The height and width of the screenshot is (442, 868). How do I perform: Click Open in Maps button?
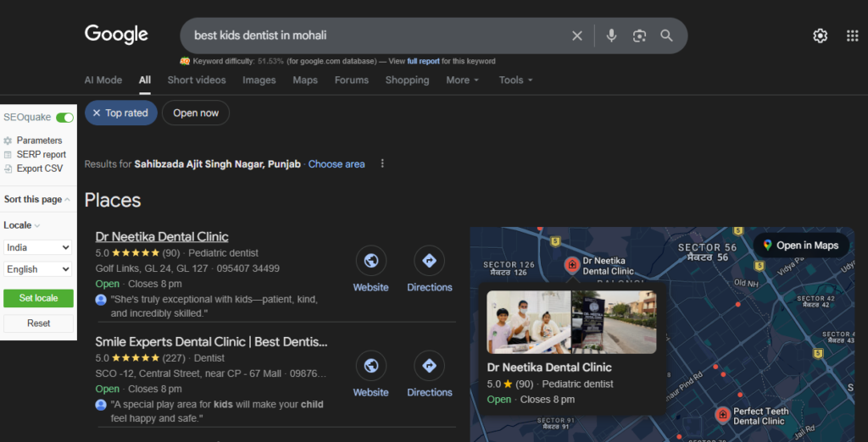click(x=800, y=246)
